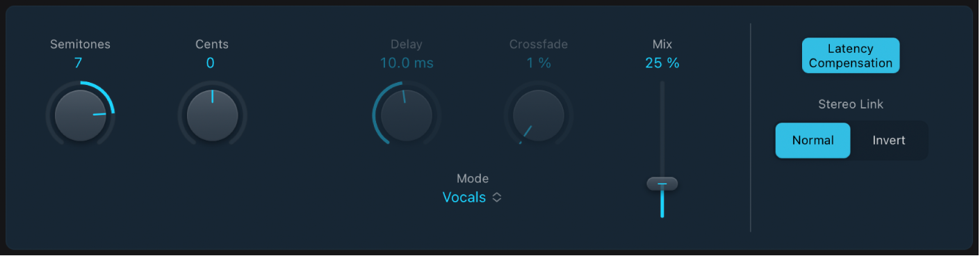Click the Mode label above Vocals
This screenshot has width=980, height=256.
473,179
